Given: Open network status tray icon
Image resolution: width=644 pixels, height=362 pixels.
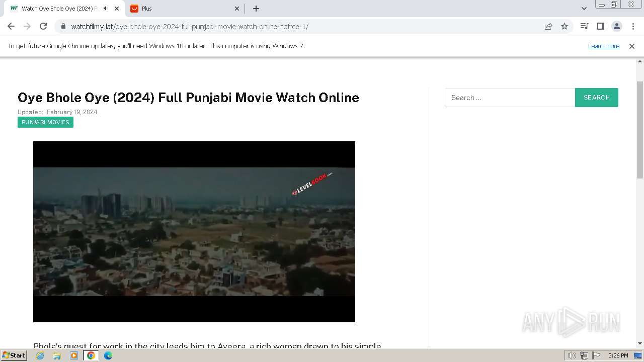Looking at the screenshot, I should point(584,355).
